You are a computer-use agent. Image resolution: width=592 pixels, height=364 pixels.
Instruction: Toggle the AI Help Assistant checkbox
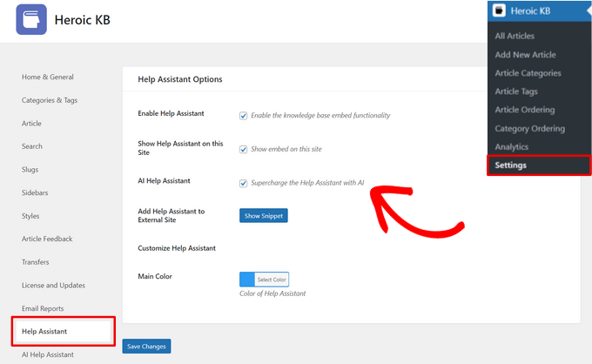[244, 183]
